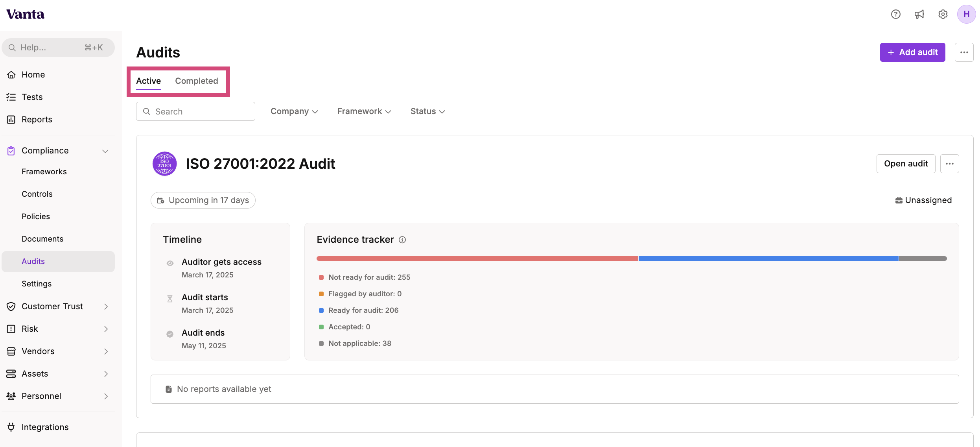Click the Risk alert icon
Screen dimensions: 980x447
[11, 329]
